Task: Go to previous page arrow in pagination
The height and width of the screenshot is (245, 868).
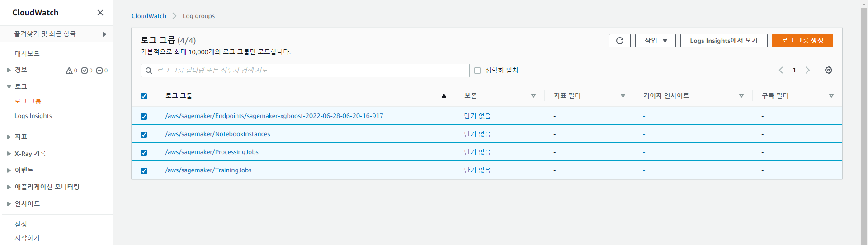Action: click(x=781, y=70)
